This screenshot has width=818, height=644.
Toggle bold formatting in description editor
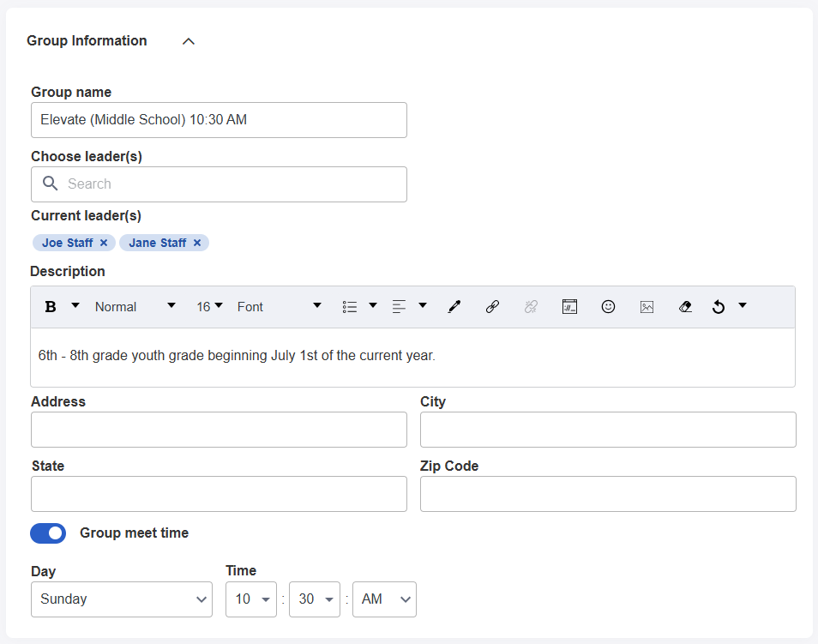[51, 307]
